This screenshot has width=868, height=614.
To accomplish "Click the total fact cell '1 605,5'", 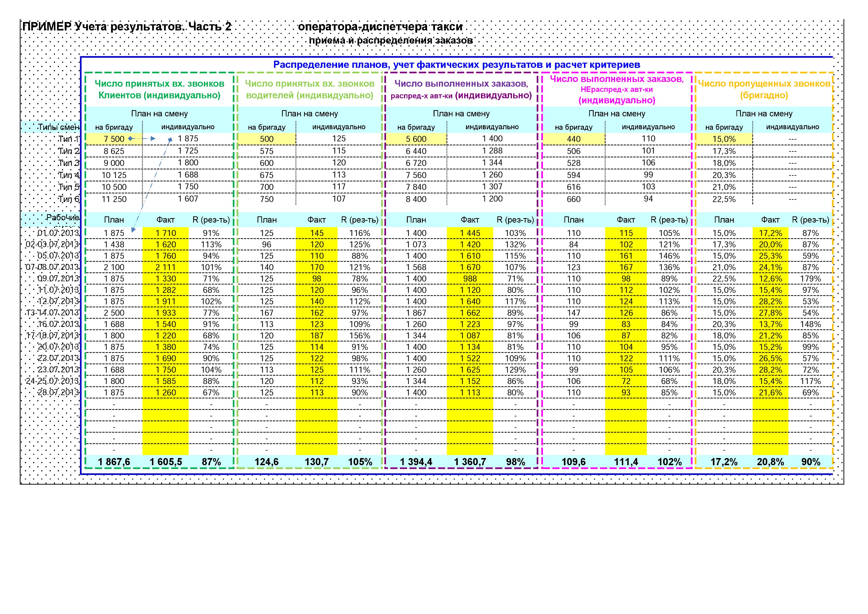I will coord(166,462).
